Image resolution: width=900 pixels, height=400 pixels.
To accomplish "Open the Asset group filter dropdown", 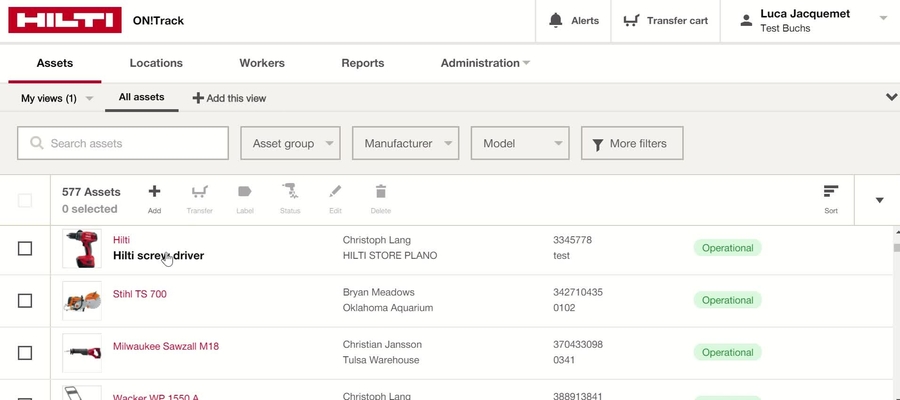I will (x=290, y=143).
